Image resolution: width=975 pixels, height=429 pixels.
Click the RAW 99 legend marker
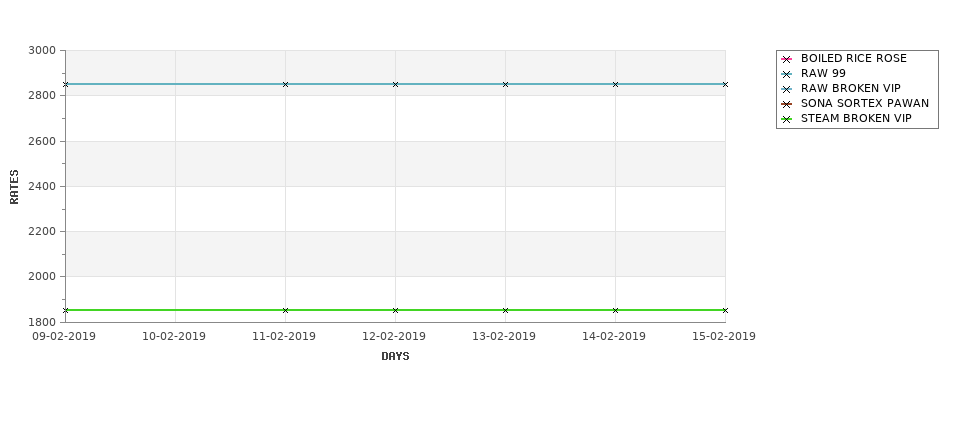point(787,75)
